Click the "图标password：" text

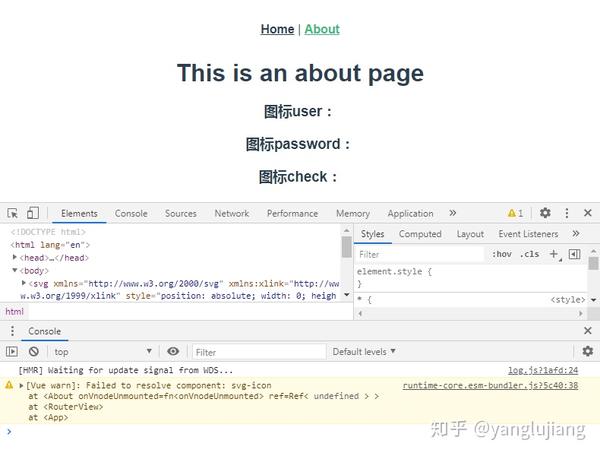coord(298,144)
